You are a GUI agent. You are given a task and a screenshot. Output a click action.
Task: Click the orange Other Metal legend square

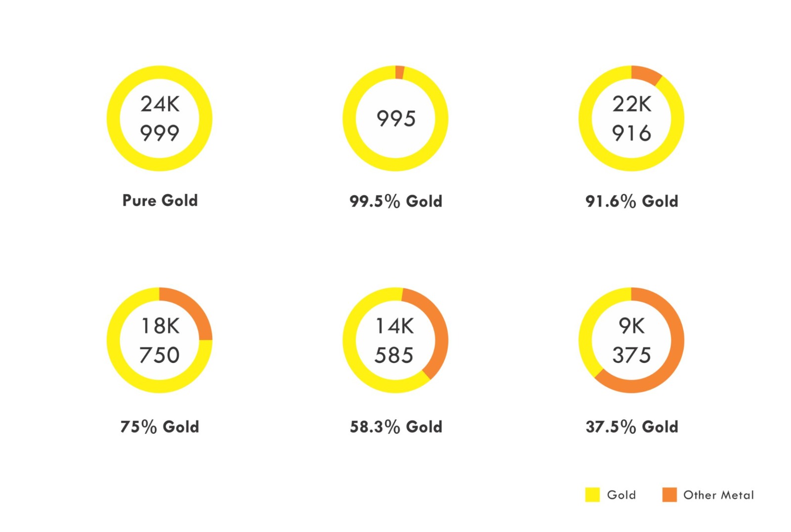pos(669,494)
